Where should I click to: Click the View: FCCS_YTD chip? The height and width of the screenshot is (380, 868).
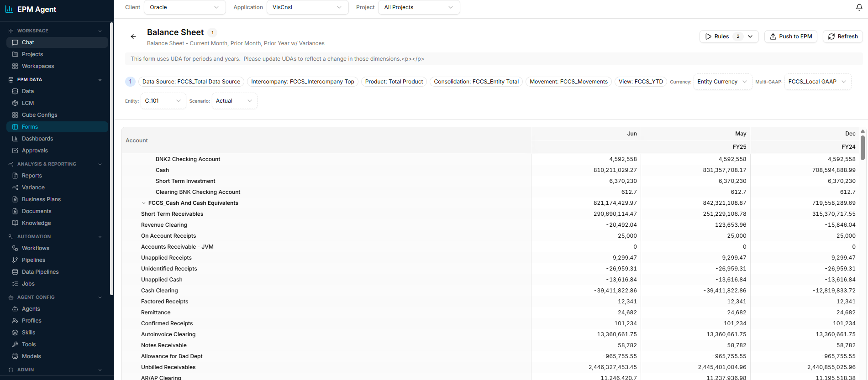pos(641,82)
